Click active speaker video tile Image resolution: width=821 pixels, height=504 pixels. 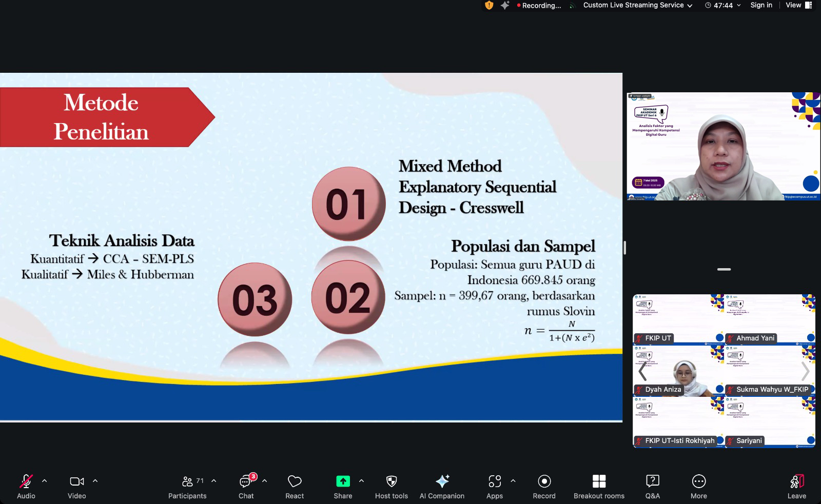point(724,146)
